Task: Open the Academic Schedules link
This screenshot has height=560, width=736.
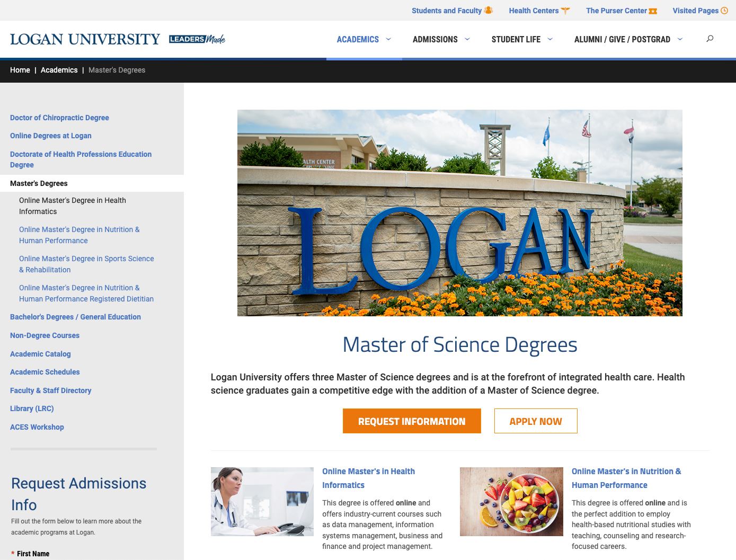Action: (x=45, y=372)
